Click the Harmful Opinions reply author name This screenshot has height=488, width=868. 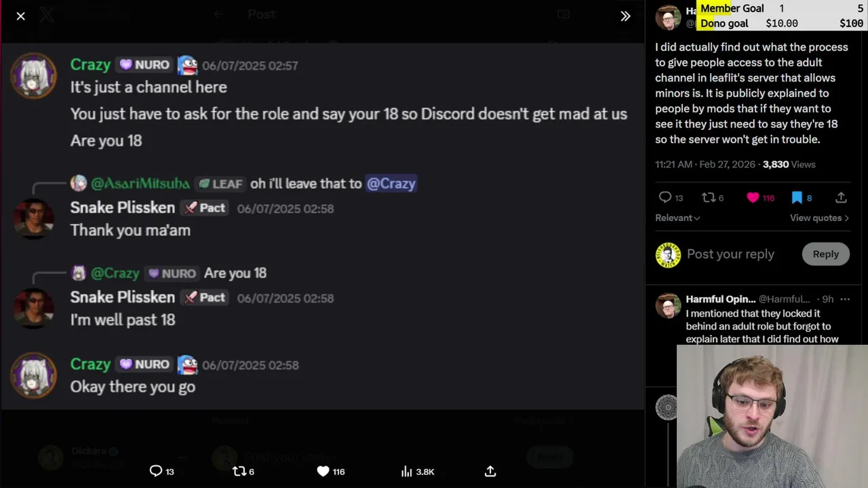point(720,299)
